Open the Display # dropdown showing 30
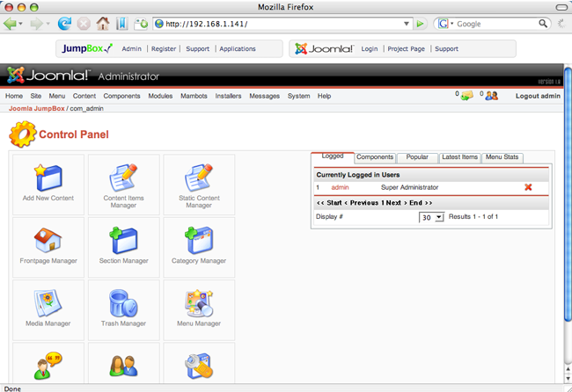 (431, 217)
